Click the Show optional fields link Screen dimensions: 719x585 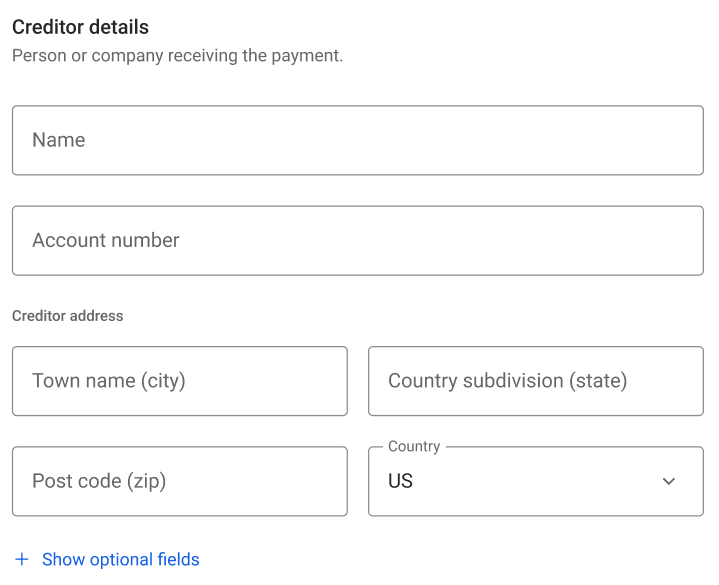[120, 560]
